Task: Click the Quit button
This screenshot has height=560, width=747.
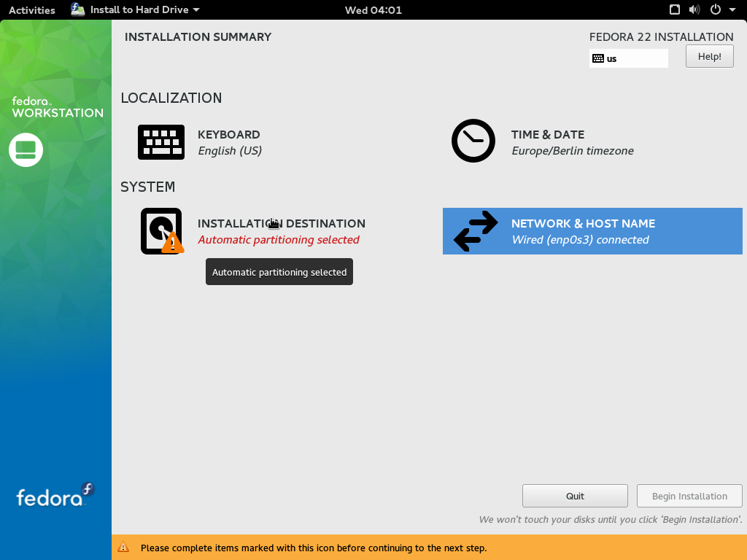Action: click(575, 496)
